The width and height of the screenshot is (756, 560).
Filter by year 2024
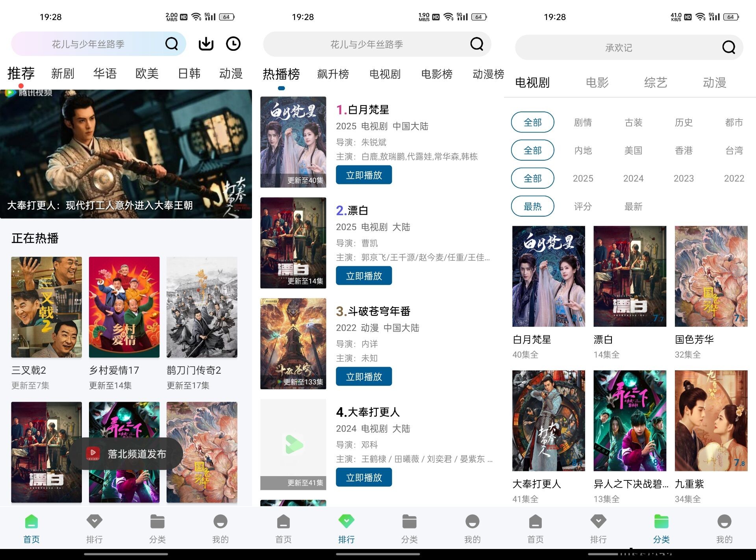633,178
